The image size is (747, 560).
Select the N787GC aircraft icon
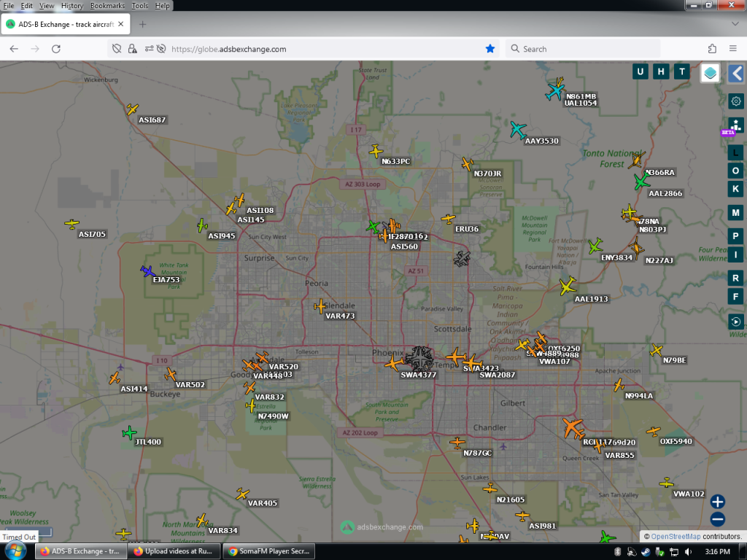457,443
